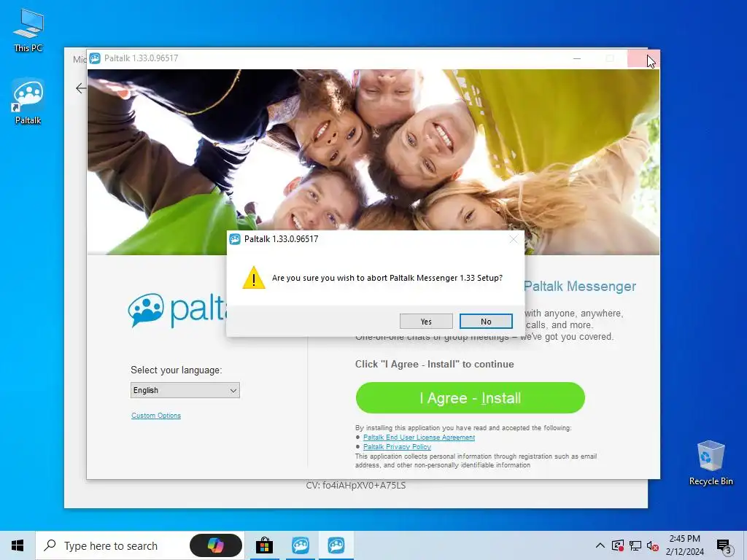This screenshot has height=560, width=747.
Task: Show hidden tray icons chevron
Action: point(600,545)
